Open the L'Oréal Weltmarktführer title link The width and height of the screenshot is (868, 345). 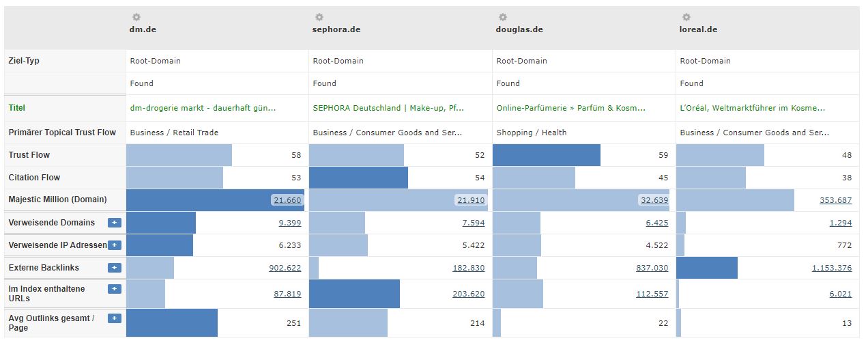pos(753,108)
